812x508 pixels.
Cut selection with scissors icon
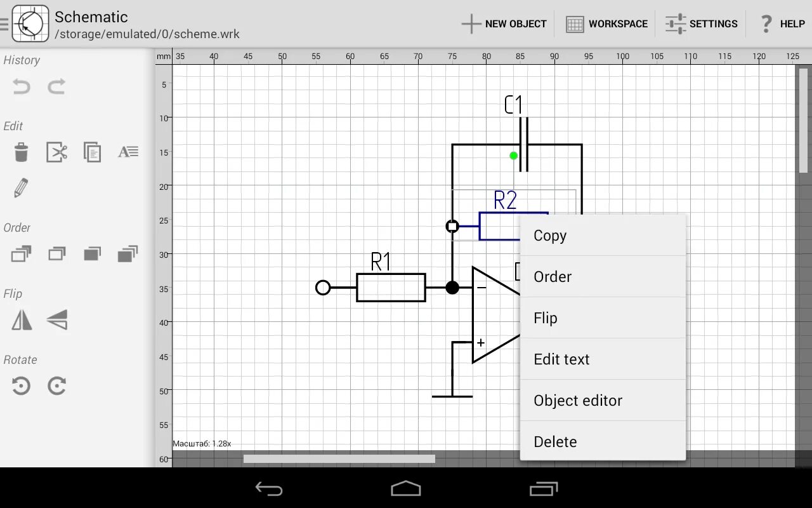tap(56, 152)
